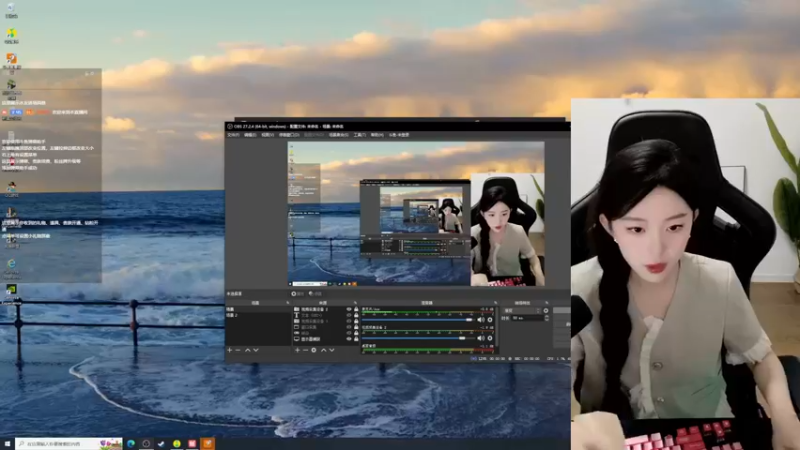Open the 帮助(H) menu in OBS
This screenshot has height=450, width=800.
[377, 135]
